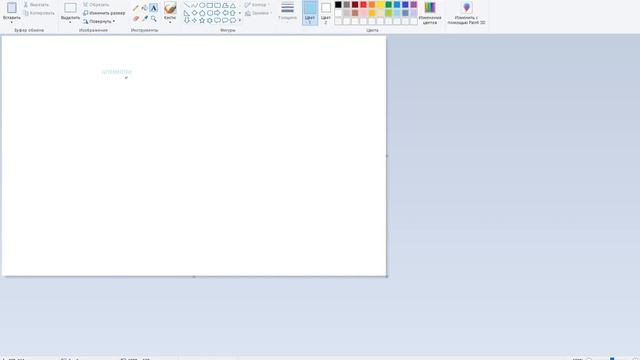Open the Контур outline dropdown

click(258, 4)
